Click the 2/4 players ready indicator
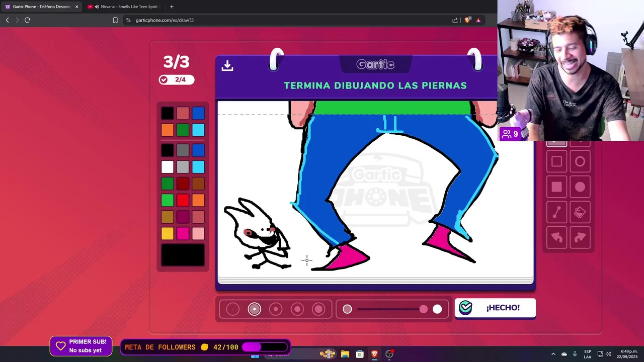644x362 pixels. [176, 79]
